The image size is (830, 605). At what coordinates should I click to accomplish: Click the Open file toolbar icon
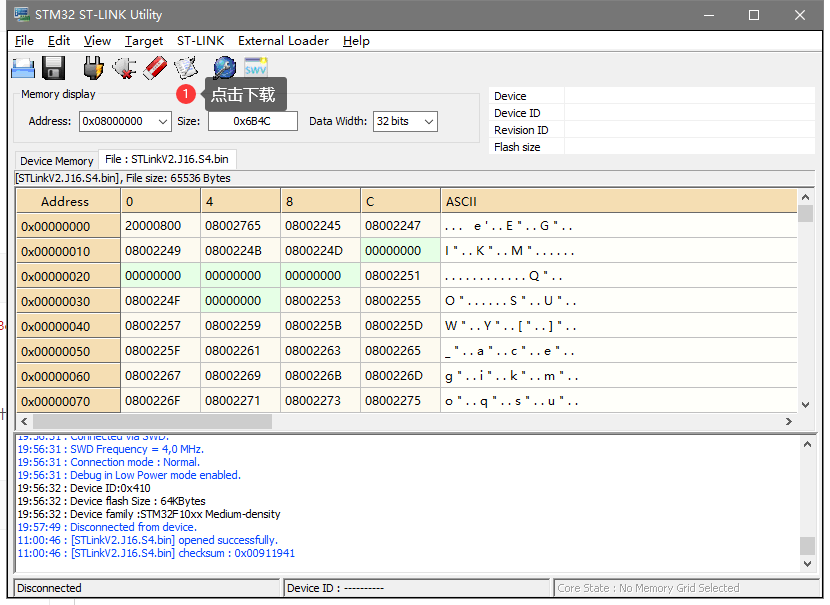[x=23, y=68]
